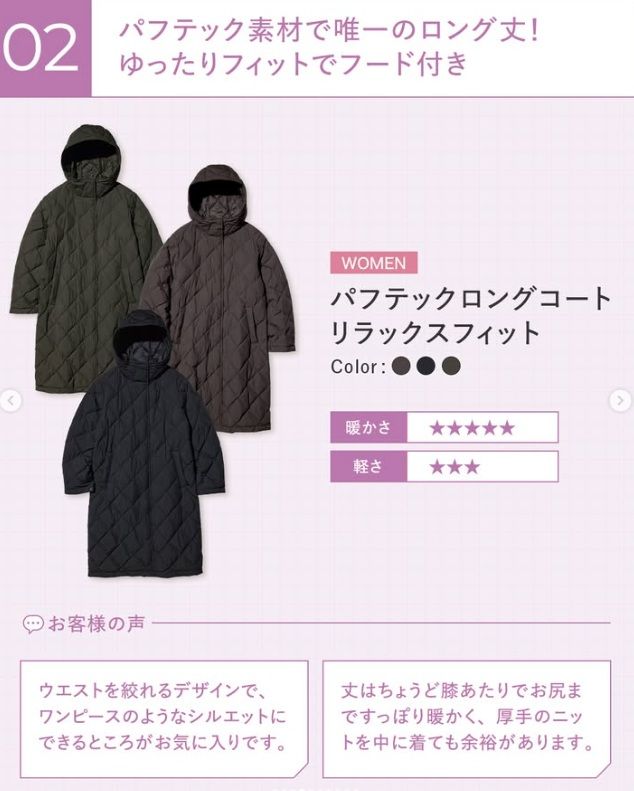The width and height of the screenshot is (634, 791).
Task: Click the WOMEN category tag
Action: pyautogui.click(x=374, y=263)
